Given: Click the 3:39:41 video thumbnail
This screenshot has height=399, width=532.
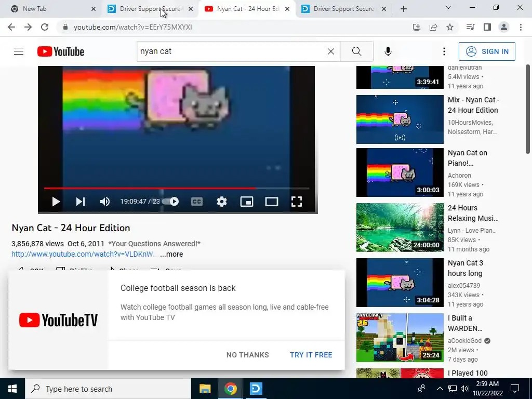Looking at the screenshot, I should coord(400,77).
